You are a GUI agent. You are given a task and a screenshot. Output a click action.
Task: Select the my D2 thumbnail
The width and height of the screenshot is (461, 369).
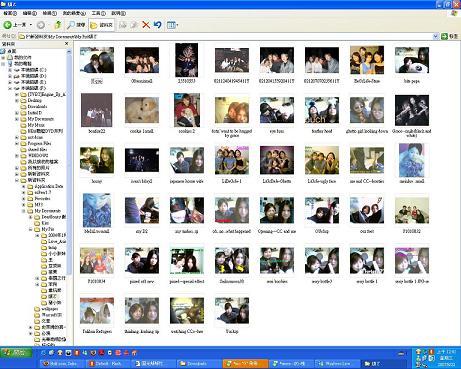pos(142,210)
